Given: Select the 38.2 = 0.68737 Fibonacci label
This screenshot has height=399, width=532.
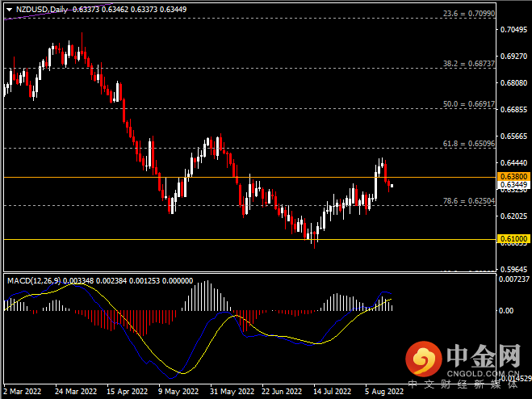Looking at the screenshot, I should [469, 64].
